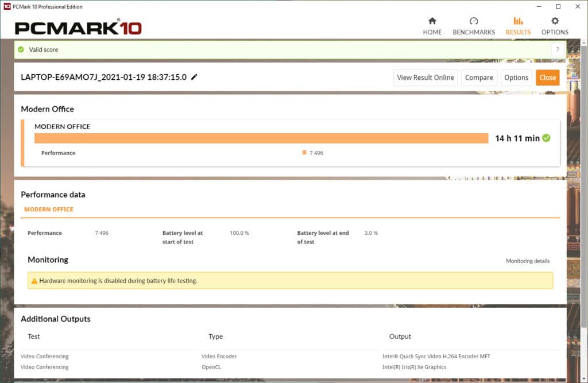Click the orange Modern Office battery life bar
The width and height of the screenshot is (588, 383).
261,138
